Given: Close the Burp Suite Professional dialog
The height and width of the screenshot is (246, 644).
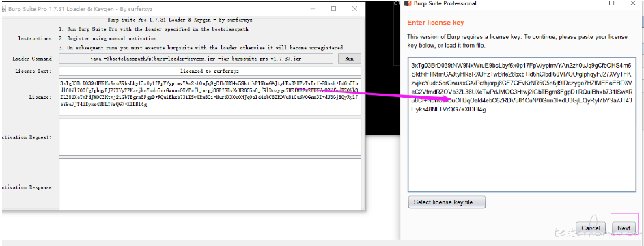Looking at the screenshot, I should 634,3.
